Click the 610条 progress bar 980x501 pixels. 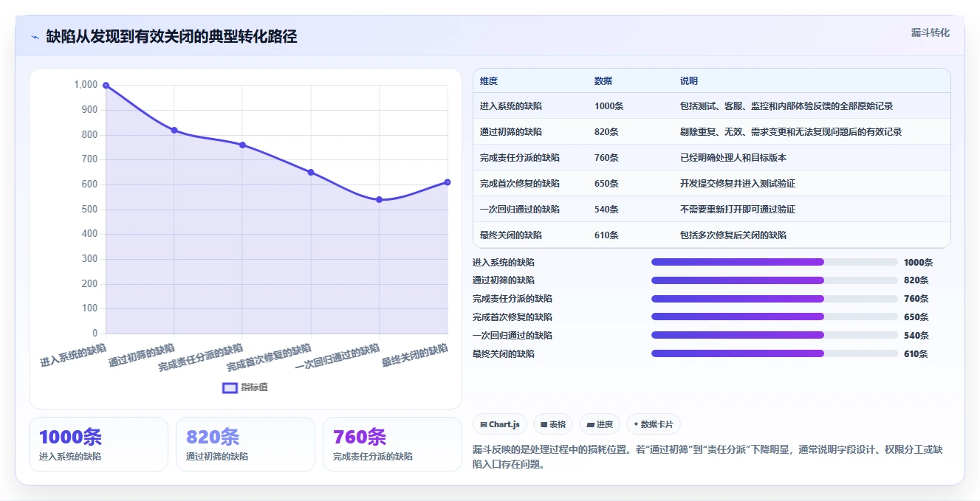[x=775, y=353]
